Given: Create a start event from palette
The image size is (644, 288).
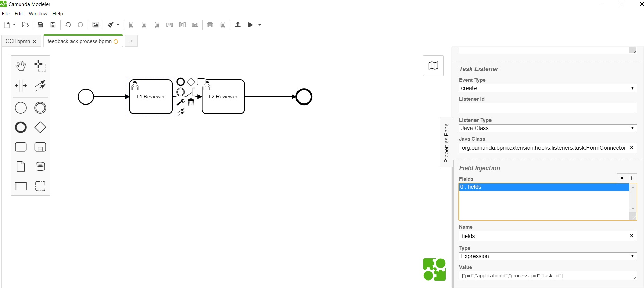Looking at the screenshot, I should tap(21, 108).
